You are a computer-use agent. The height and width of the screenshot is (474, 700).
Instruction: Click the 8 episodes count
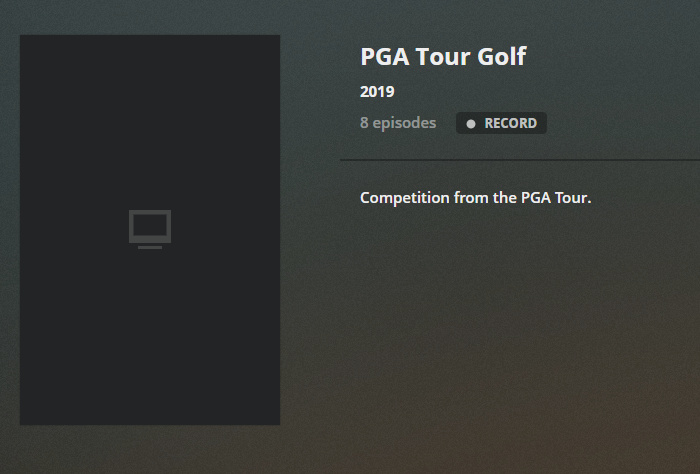pos(398,123)
